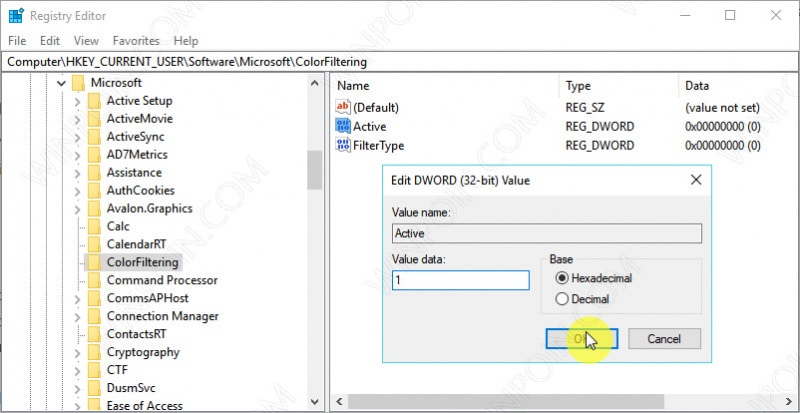Expand the DusmSvc key
The height and width of the screenshot is (413, 800).
point(77,388)
